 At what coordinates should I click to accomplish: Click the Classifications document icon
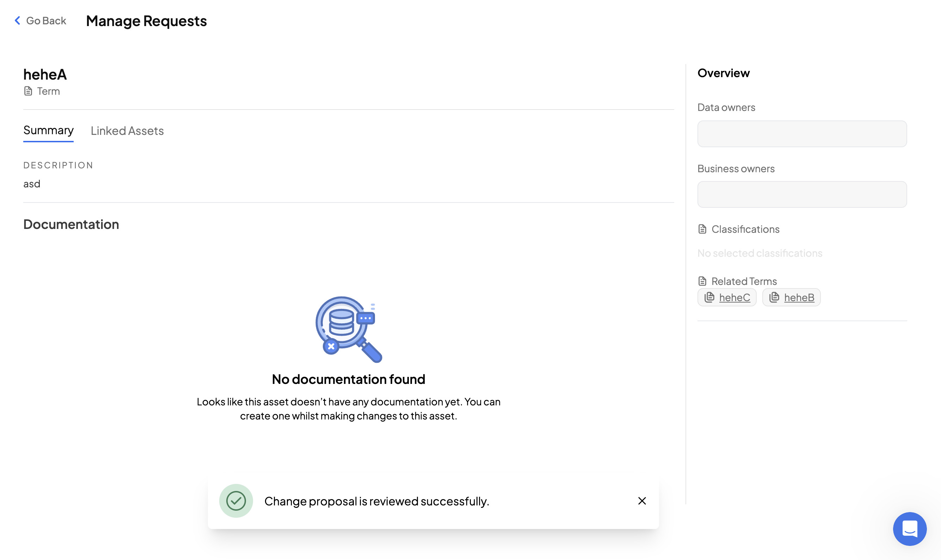click(x=702, y=229)
